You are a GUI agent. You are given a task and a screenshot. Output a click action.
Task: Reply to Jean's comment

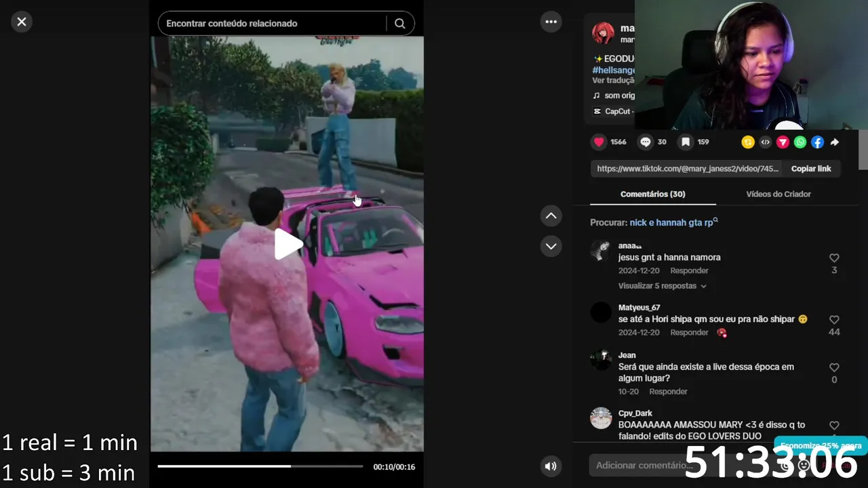coord(668,392)
